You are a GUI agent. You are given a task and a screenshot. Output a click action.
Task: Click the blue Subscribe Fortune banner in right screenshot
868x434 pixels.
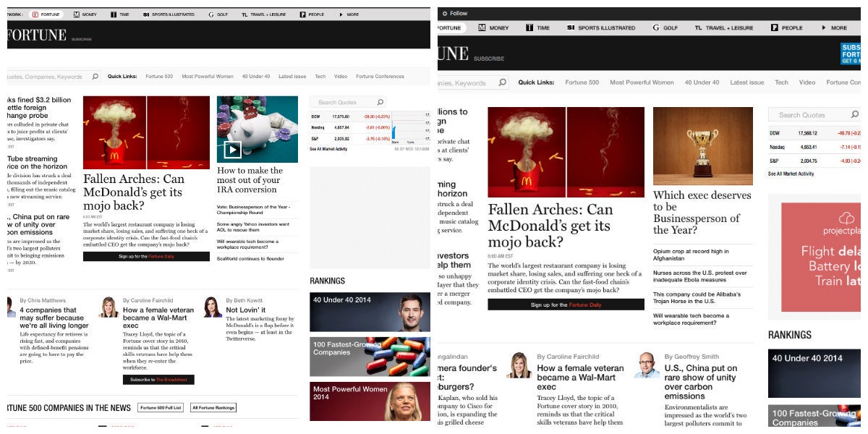(x=851, y=54)
